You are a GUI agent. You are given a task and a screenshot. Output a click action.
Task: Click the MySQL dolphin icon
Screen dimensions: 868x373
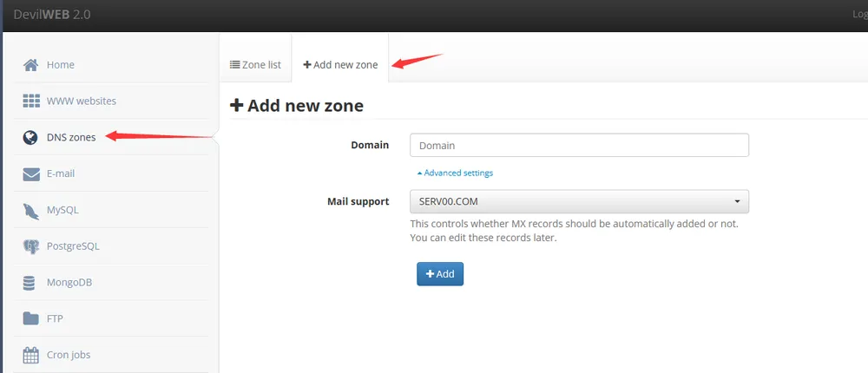(31, 210)
